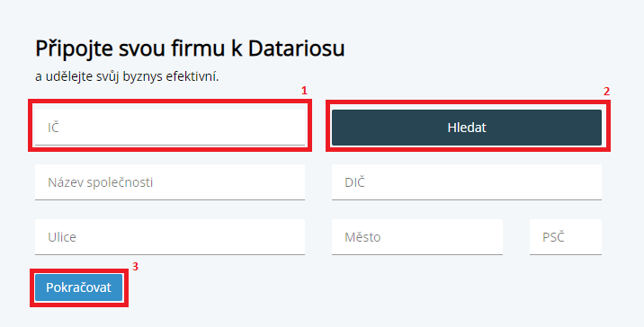Image resolution: width=644 pixels, height=327 pixels.
Task: Click red annotation number 3
Action: click(x=135, y=267)
